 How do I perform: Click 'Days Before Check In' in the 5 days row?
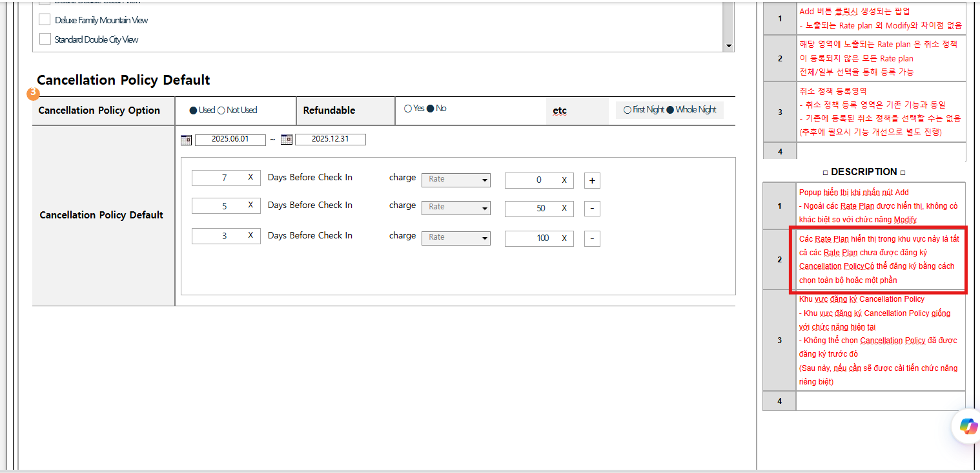pos(310,205)
